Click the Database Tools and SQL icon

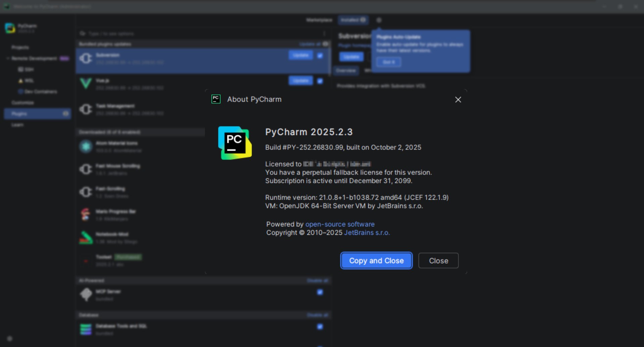pyautogui.click(x=86, y=329)
